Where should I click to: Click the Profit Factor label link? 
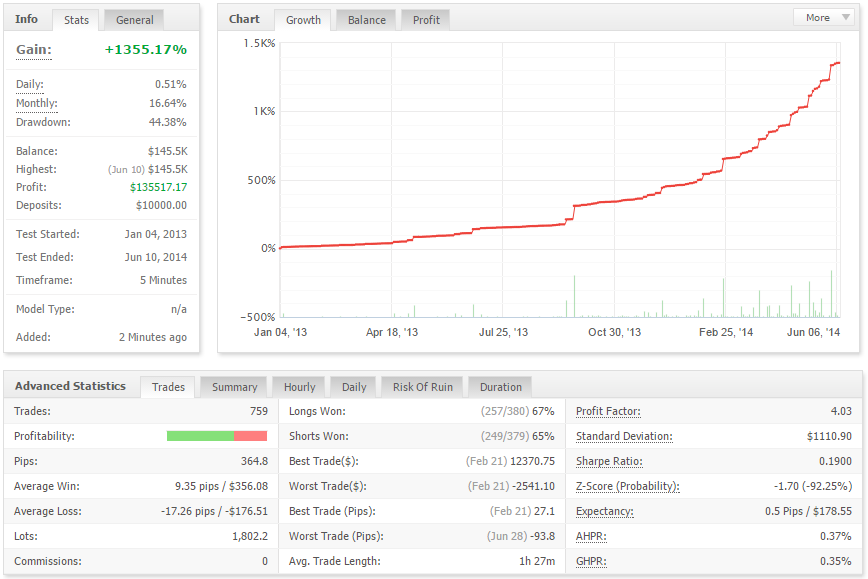pos(608,411)
